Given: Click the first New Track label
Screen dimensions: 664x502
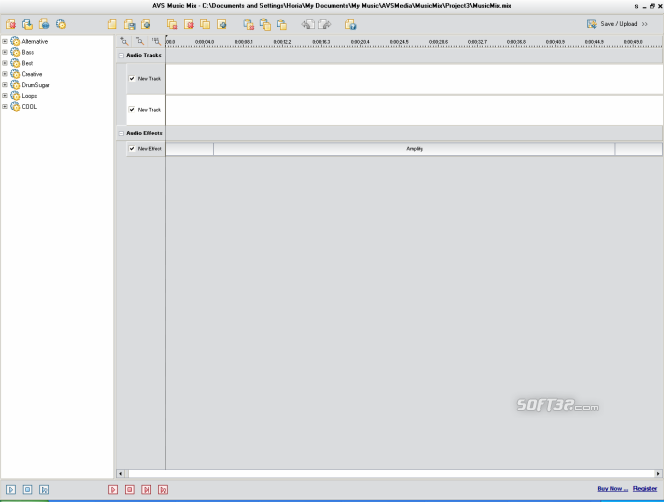Looking at the screenshot, I should 149,79.
